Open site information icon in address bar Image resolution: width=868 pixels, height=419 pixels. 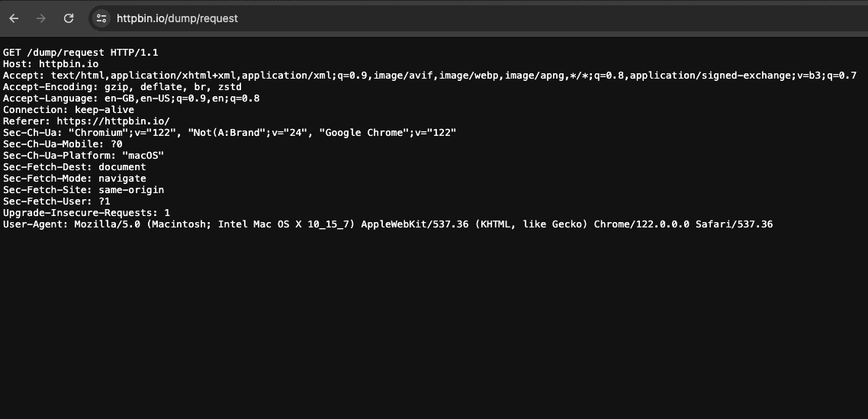point(101,18)
